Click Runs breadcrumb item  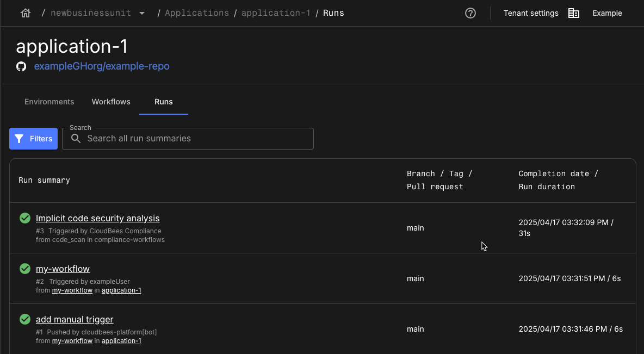[x=333, y=13]
